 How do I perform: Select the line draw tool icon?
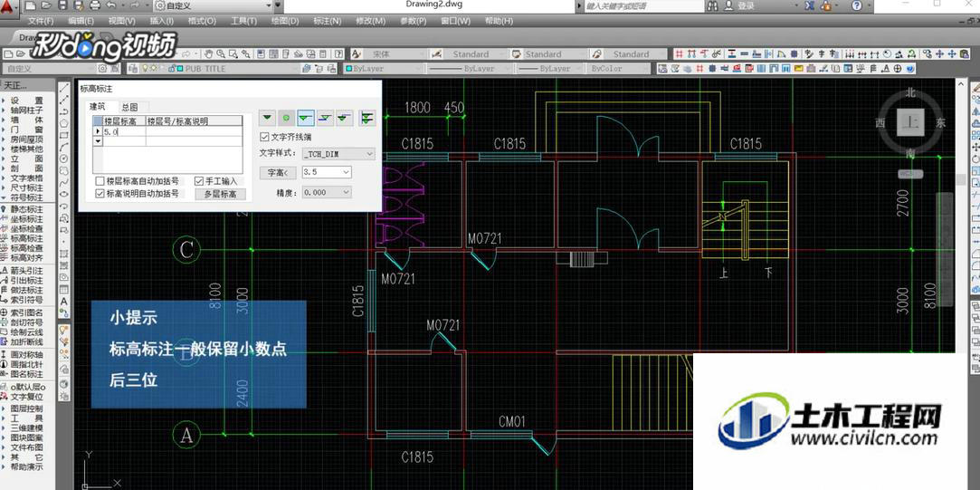pos(64,87)
